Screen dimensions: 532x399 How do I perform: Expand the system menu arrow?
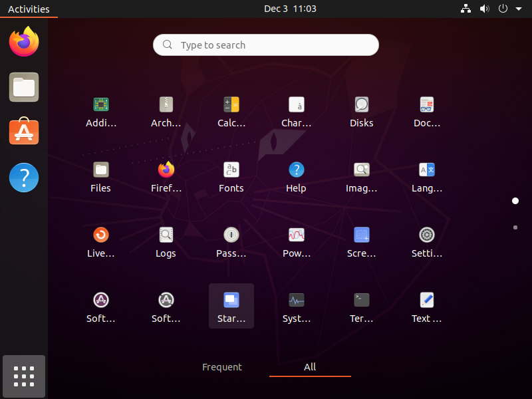click(x=519, y=9)
